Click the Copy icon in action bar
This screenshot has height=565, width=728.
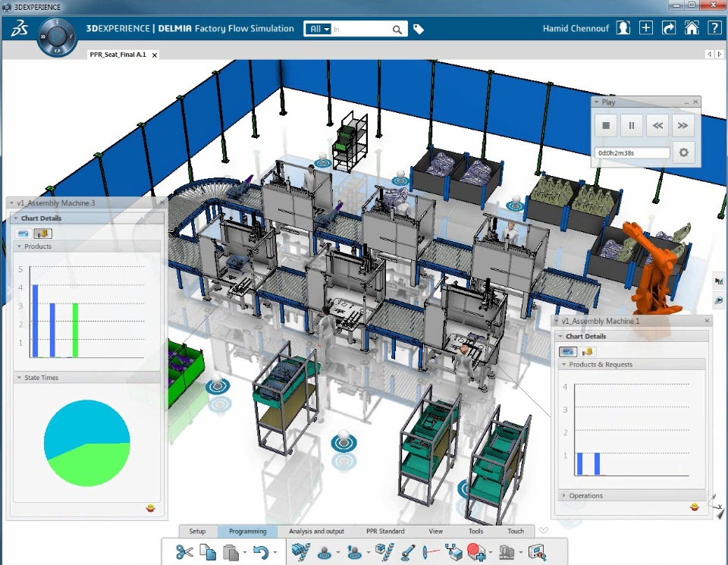point(208,552)
